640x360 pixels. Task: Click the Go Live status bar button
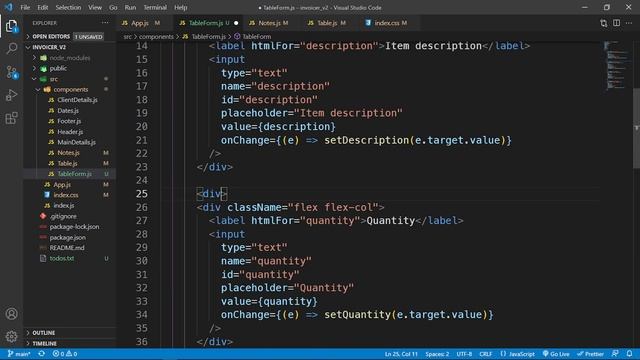pos(556,354)
